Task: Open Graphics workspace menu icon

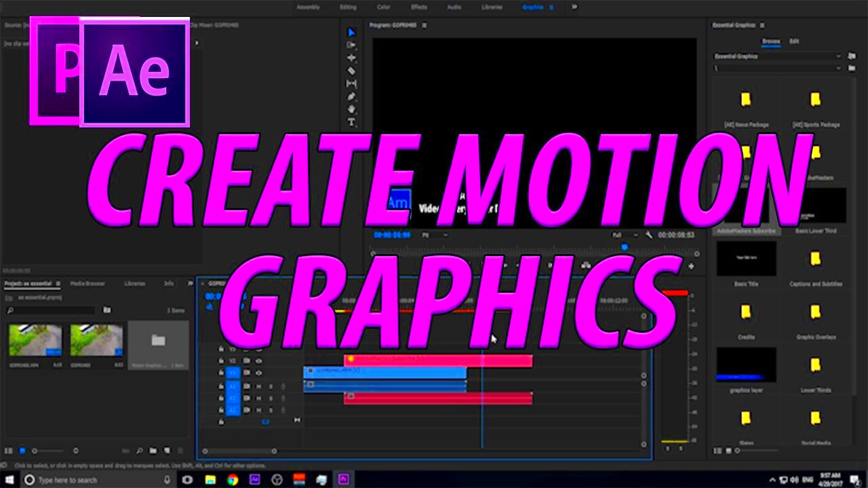Action: [551, 7]
